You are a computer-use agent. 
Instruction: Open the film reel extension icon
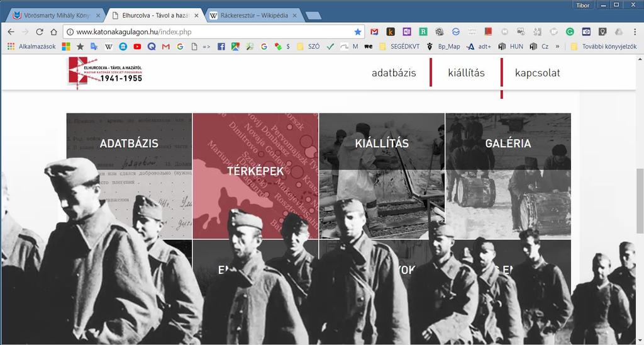pyautogui.click(x=440, y=31)
